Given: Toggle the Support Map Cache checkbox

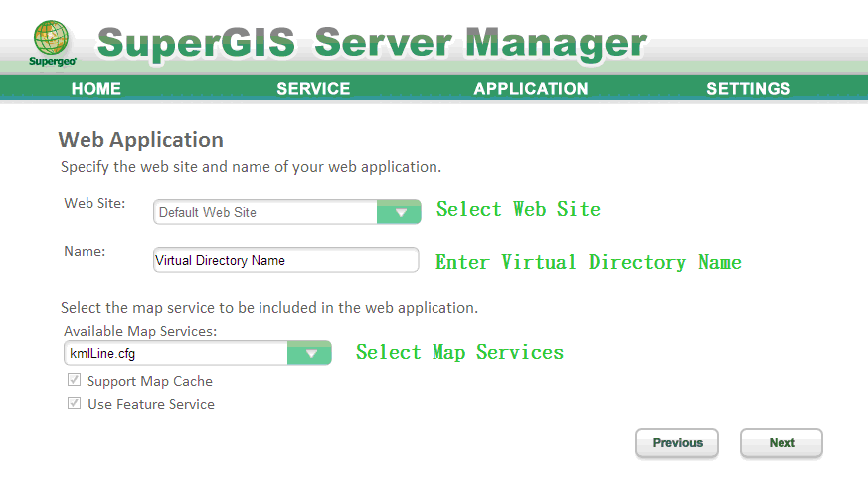Looking at the screenshot, I should 74,380.
